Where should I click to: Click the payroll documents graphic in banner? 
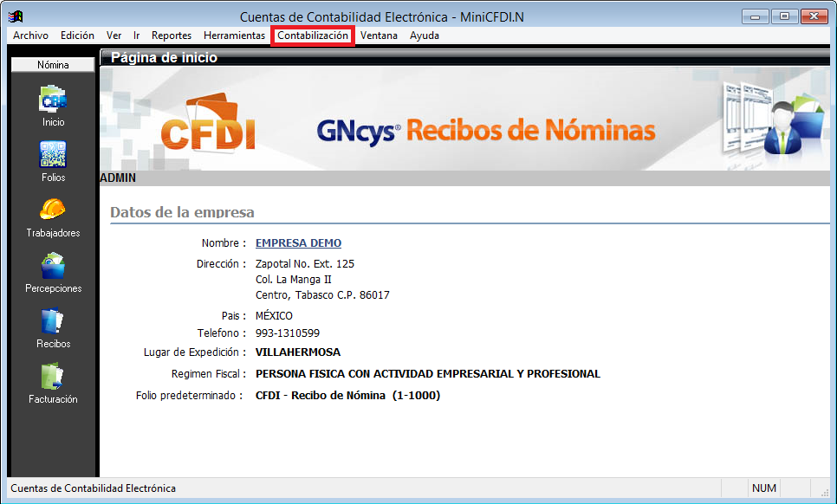(774, 120)
